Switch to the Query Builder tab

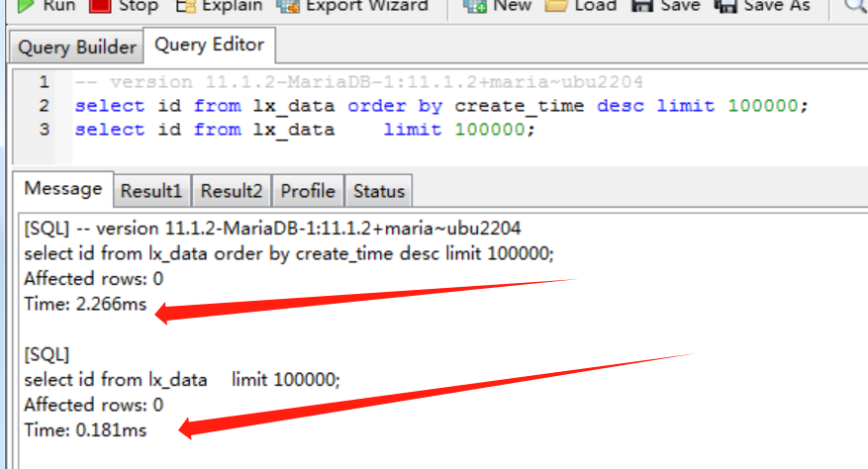[x=76, y=47]
